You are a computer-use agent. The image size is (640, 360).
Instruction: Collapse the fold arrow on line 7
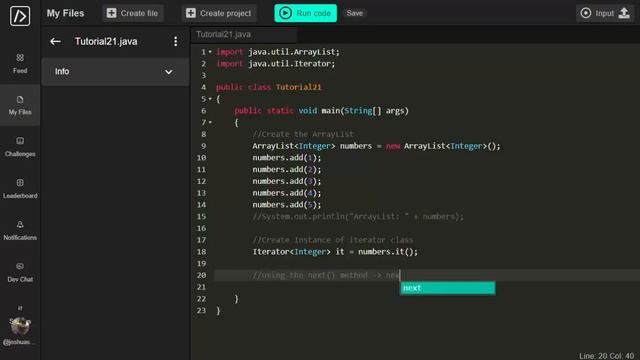210,122
